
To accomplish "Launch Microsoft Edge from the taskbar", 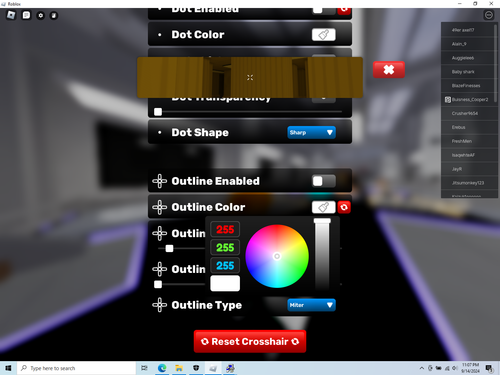I will pos(162,368).
